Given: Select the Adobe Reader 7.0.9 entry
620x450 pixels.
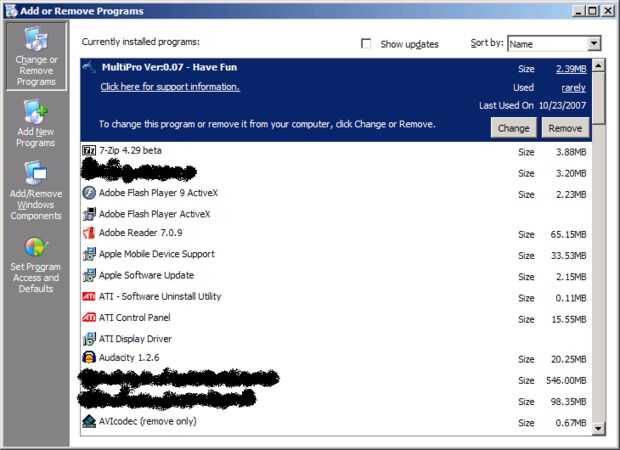Looking at the screenshot, I should pos(336,233).
